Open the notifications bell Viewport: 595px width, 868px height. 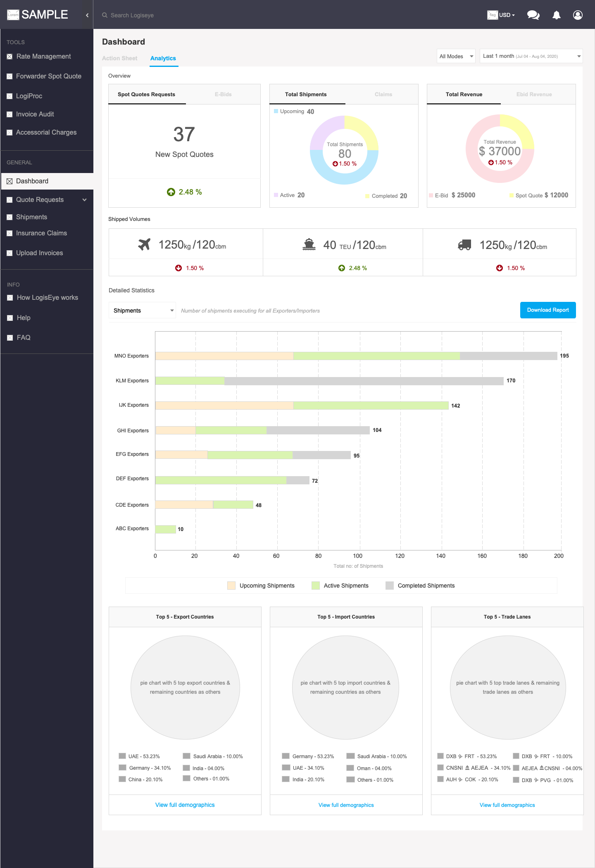(x=557, y=15)
